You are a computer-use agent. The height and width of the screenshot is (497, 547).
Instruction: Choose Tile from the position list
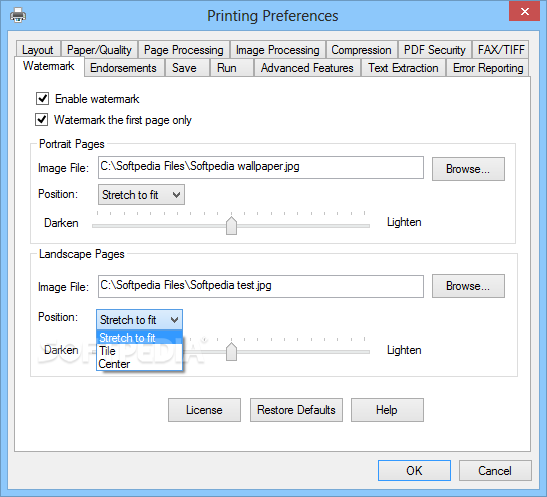pyautogui.click(x=139, y=351)
